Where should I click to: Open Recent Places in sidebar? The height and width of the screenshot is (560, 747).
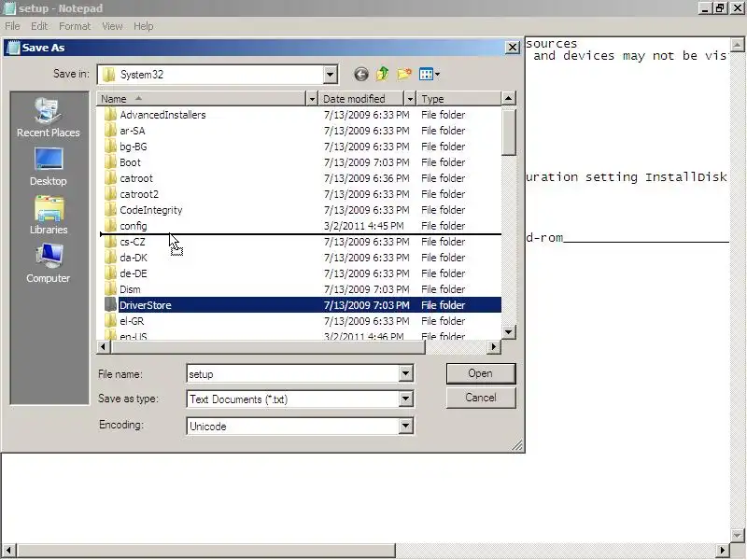(x=49, y=118)
